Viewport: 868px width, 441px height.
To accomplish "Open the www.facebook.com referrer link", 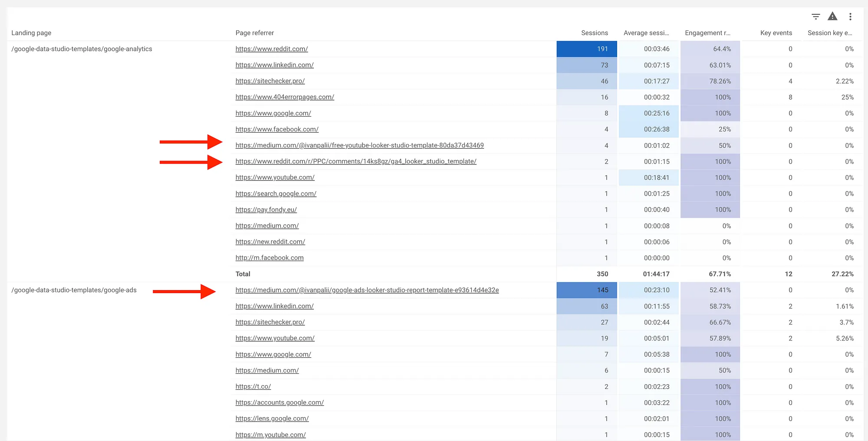I will pos(277,129).
